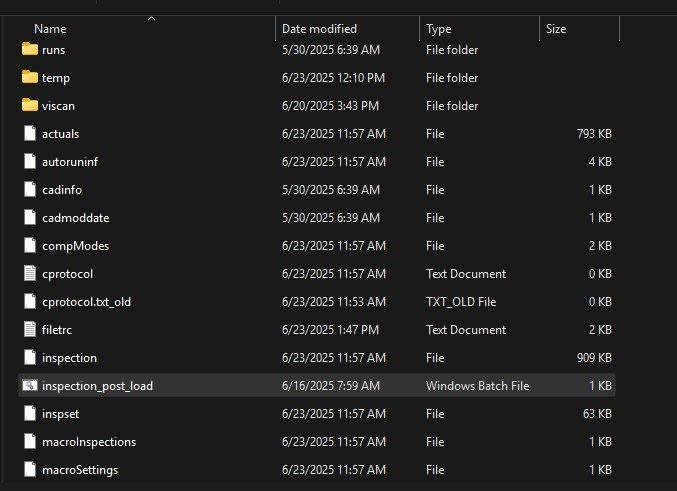
Task: Select the cprotocol text document icon
Action: pyautogui.click(x=30, y=273)
